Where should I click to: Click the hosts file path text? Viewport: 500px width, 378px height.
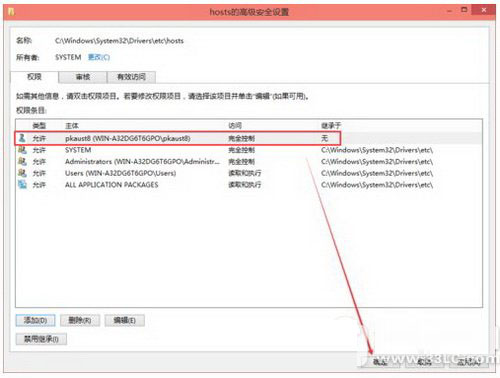tap(119, 41)
